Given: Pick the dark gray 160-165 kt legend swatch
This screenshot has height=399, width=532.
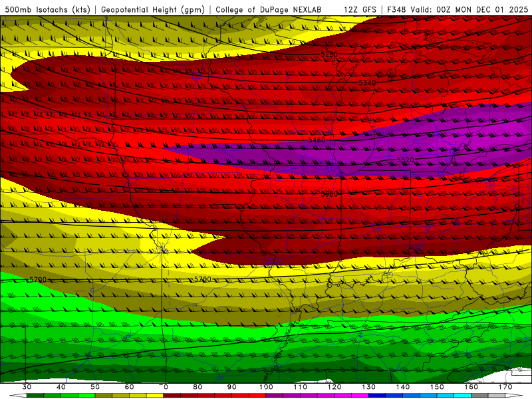Looking at the screenshot, I should 479,396.
